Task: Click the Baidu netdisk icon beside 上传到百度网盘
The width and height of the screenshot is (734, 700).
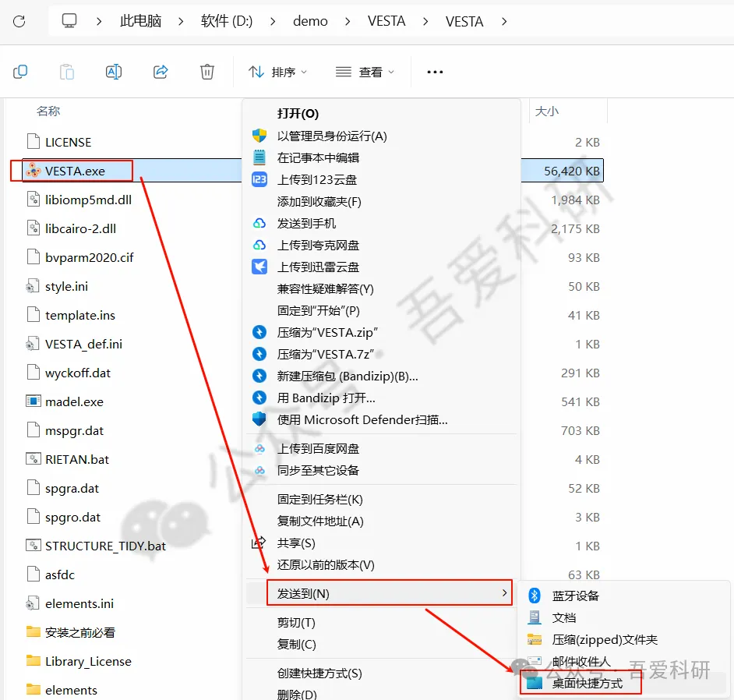Action: point(259,448)
